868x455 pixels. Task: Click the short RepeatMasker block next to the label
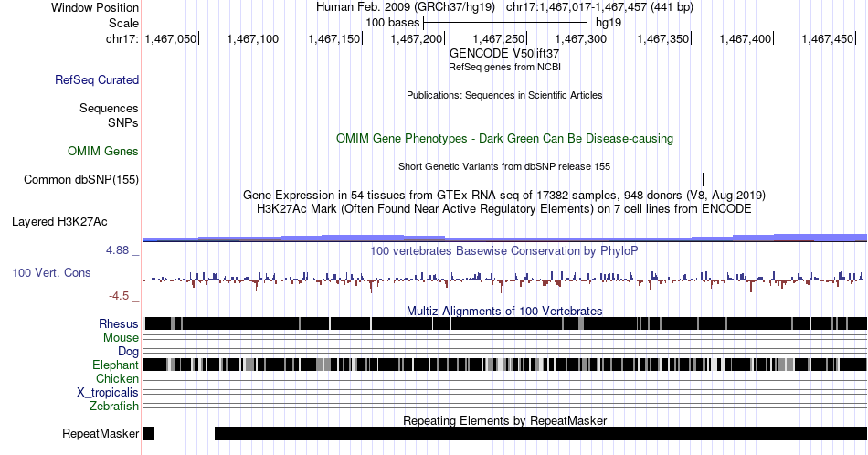click(148, 433)
